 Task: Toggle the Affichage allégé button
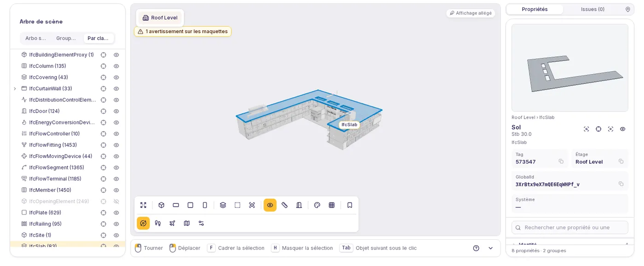click(471, 13)
